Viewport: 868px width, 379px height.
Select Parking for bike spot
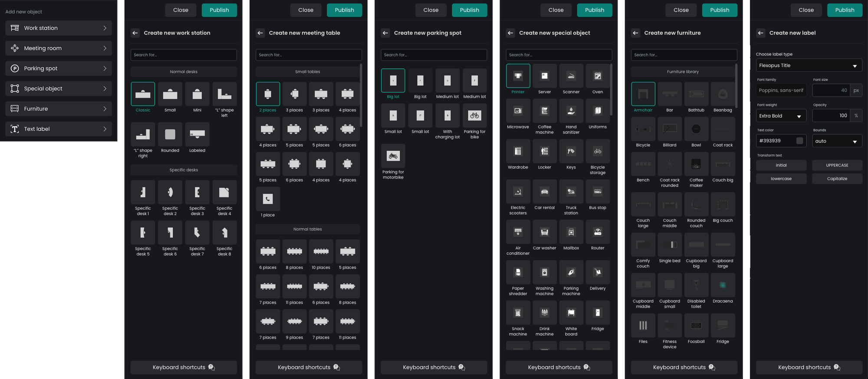tap(474, 115)
